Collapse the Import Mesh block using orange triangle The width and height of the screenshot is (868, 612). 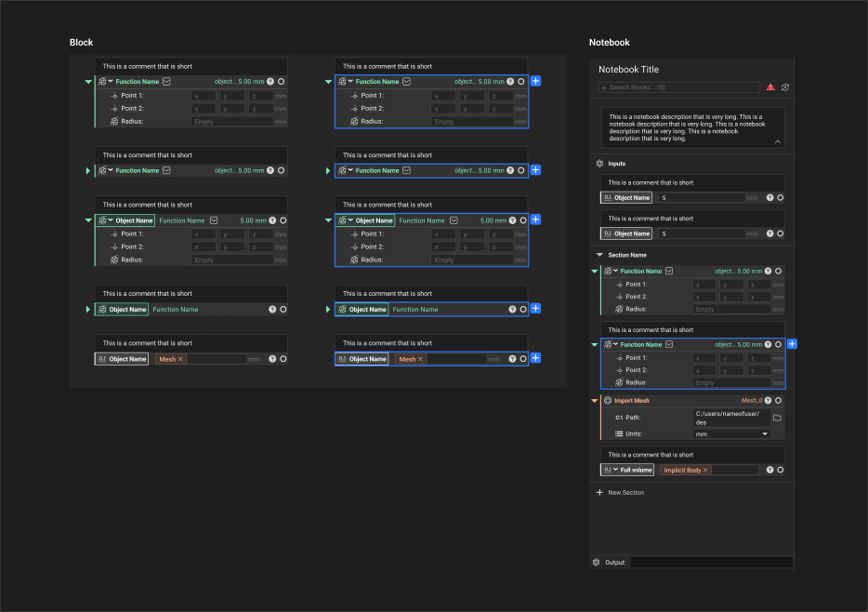click(x=595, y=401)
